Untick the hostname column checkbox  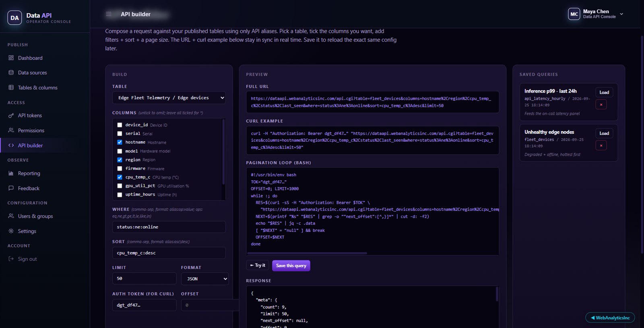[x=120, y=142]
